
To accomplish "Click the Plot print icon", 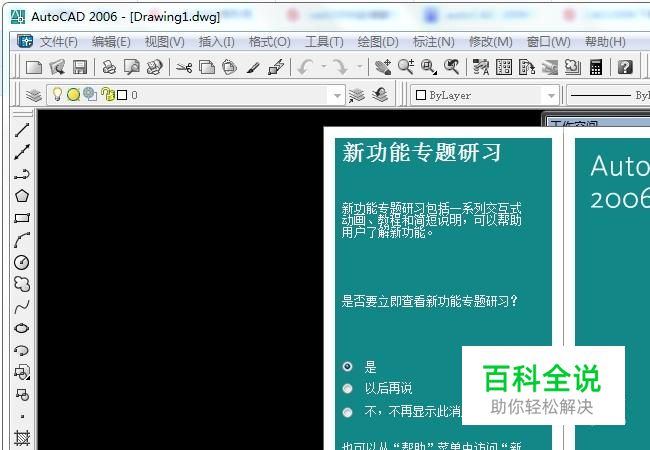I will [x=109, y=67].
